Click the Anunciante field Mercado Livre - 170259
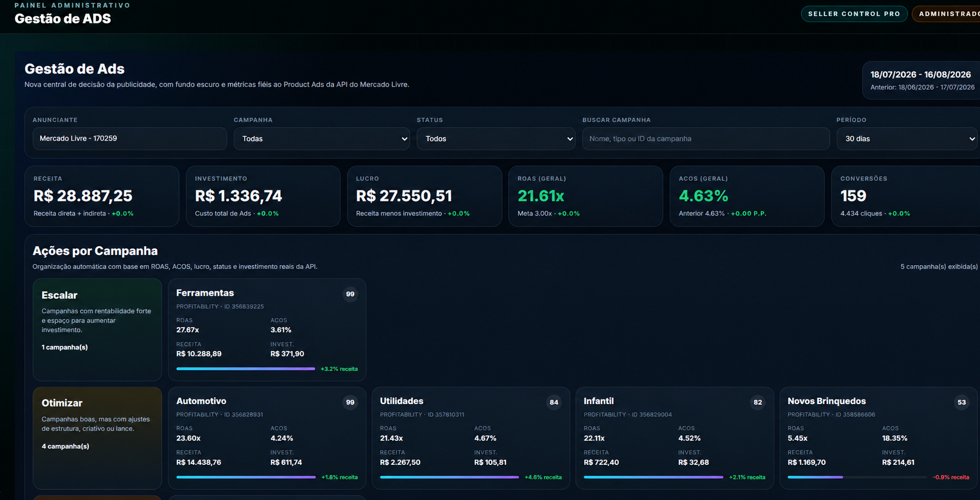The image size is (980, 500). click(x=129, y=138)
